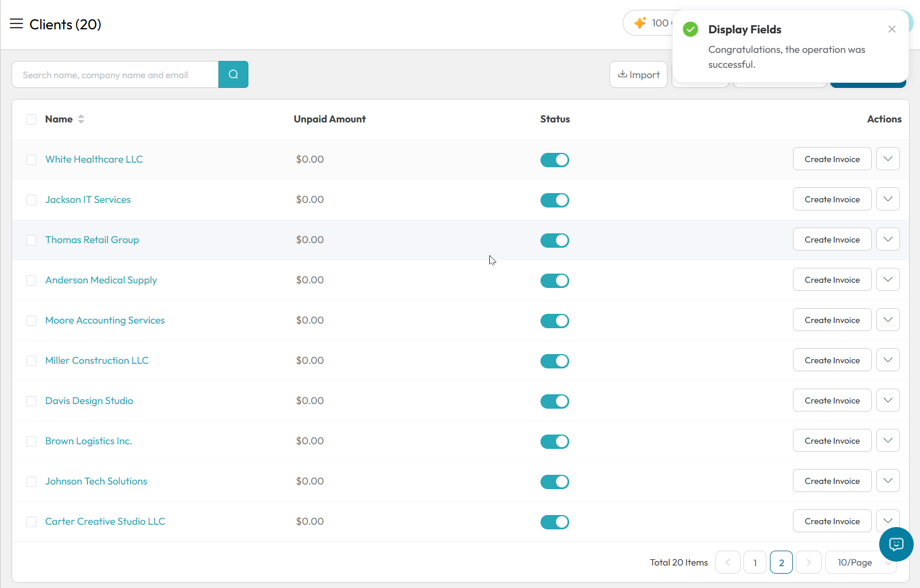920x588 pixels.
Task: Toggle Anderson Medical Supply status
Action: [555, 280]
